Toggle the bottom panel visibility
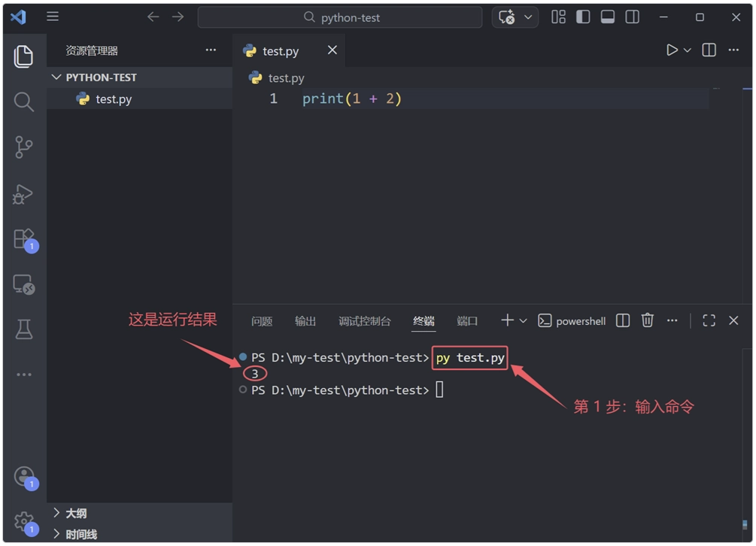 pyautogui.click(x=608, y=16)
